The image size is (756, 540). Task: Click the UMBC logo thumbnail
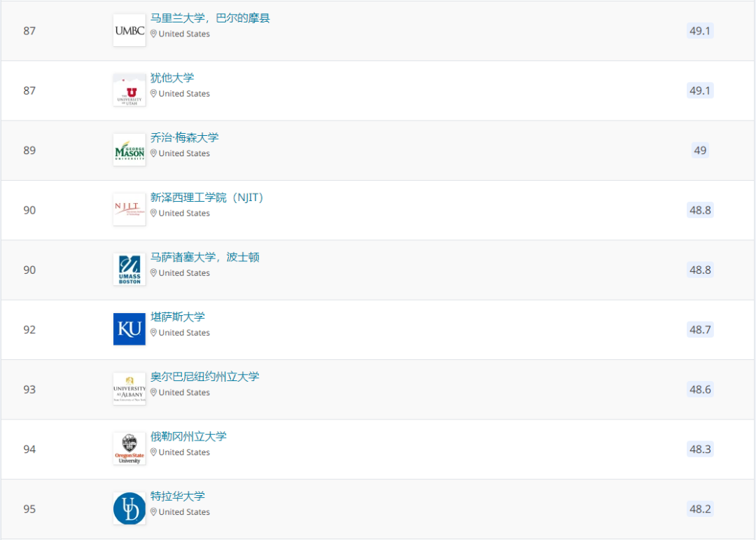pyautogui.click(x=129, y=30)
